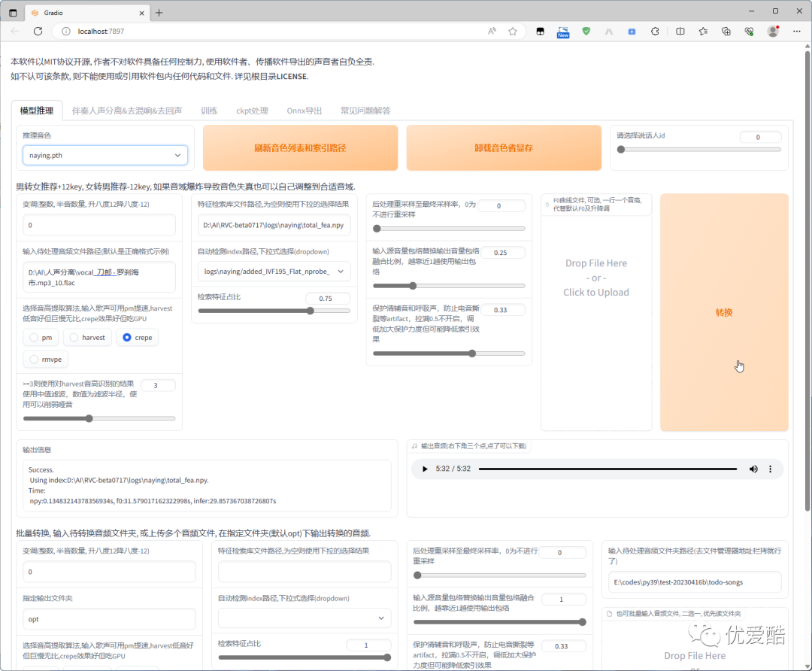Expand the naying.pth voice dropdown
The width and height of the screenshot is (812, 671).
[x=105, y=156]
